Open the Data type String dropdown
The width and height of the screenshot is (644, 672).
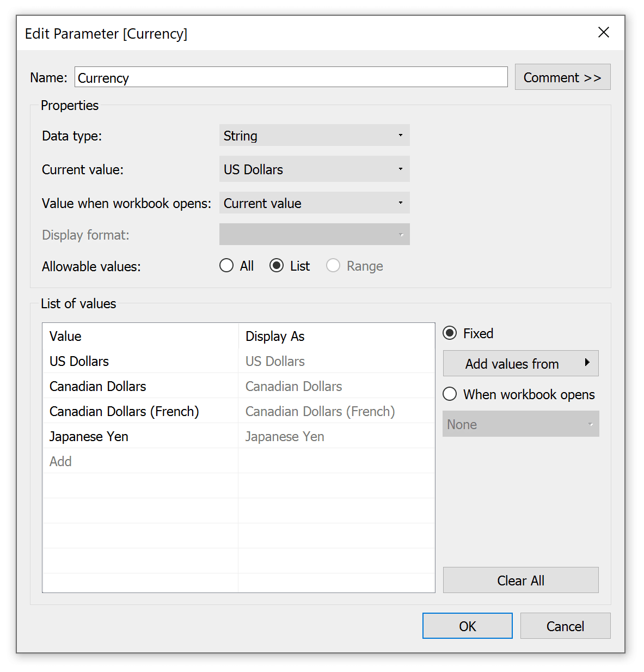[314, 136]
